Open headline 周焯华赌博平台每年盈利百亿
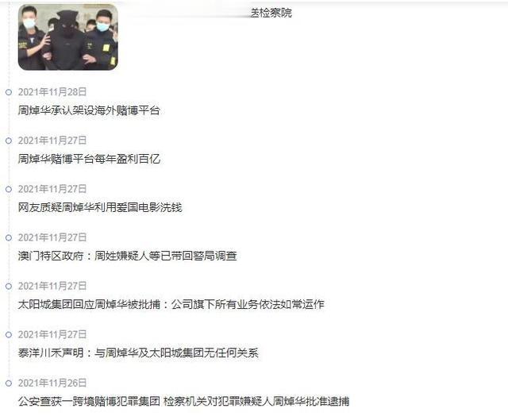The width and height of the screenshot is (508, 420). 89,159
